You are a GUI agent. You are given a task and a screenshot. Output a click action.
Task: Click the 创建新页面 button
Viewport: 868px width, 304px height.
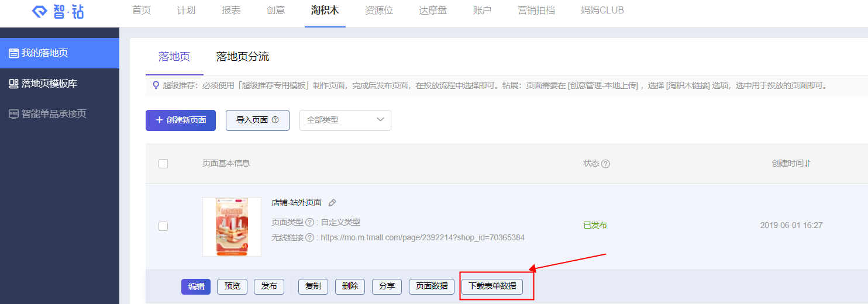181,120
